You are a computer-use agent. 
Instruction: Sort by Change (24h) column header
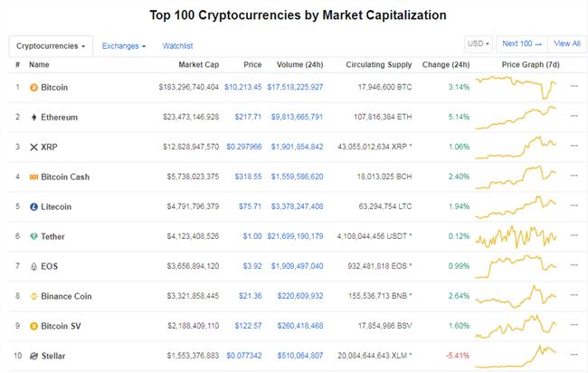pos(446,64)
